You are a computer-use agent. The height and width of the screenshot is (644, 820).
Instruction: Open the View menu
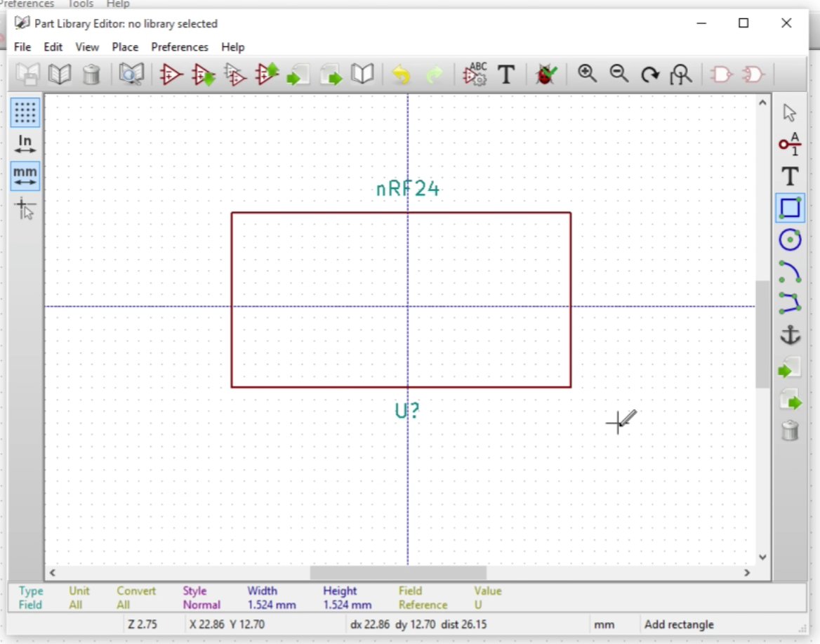87,47
